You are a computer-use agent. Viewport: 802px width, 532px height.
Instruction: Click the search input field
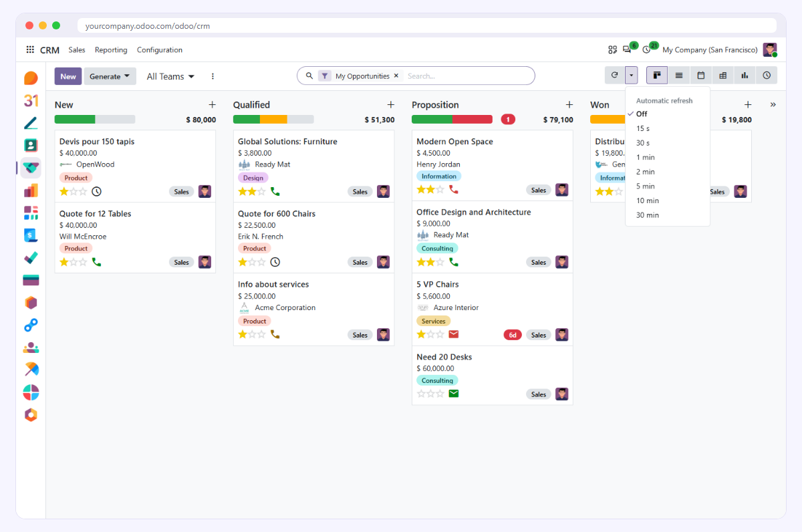click(x=468, y=76)
